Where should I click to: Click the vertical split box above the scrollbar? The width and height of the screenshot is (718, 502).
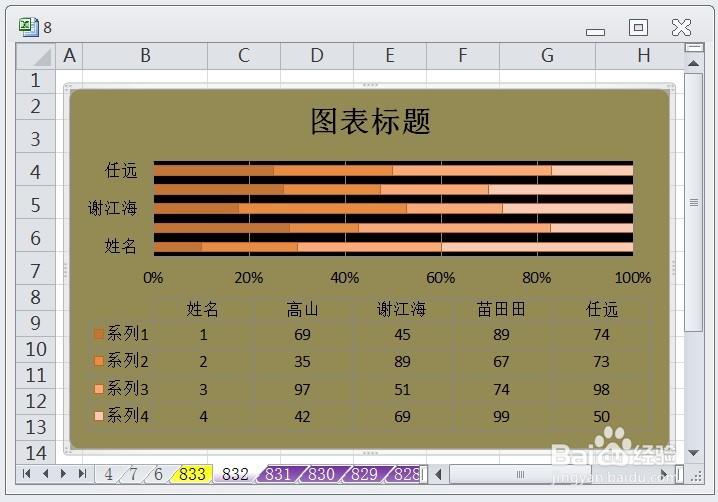pos(694,47)
